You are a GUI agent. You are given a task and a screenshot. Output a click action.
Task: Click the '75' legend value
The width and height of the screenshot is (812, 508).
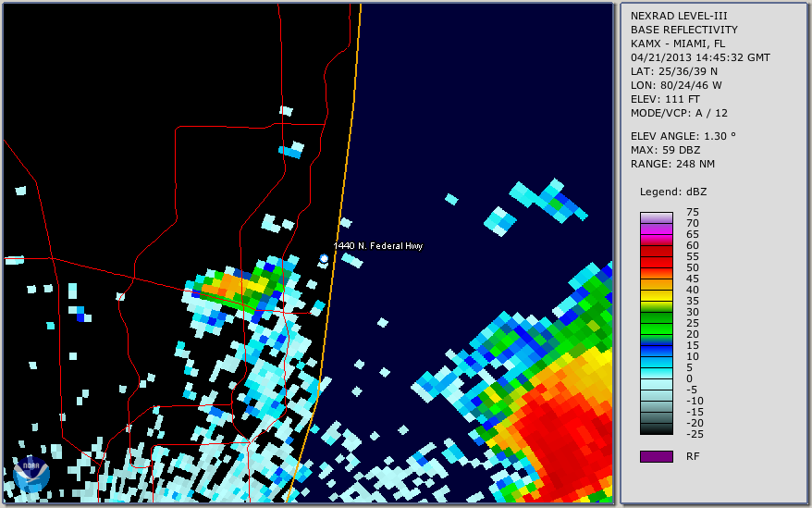[693, 212]
